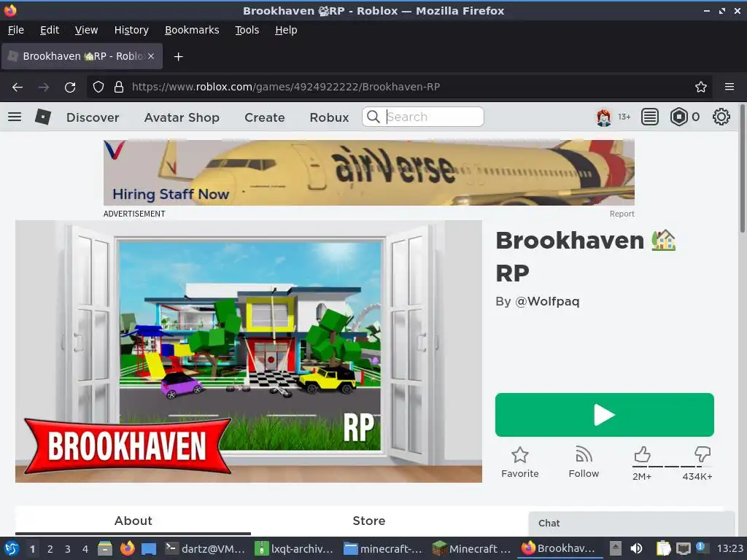The width and height of the screenshot is (747, 560).
Task: Click the tray removable media eject icon
Action: coord(616,548)
